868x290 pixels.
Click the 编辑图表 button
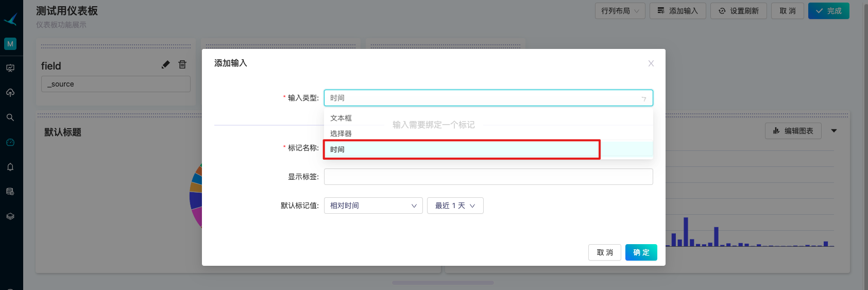(x=793, y=131)
